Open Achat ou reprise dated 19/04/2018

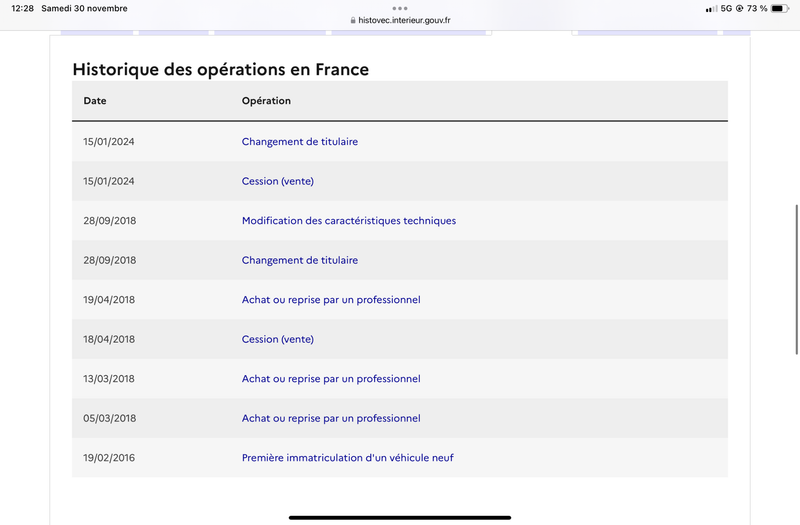pyautogui.click(x=331, y=299)
